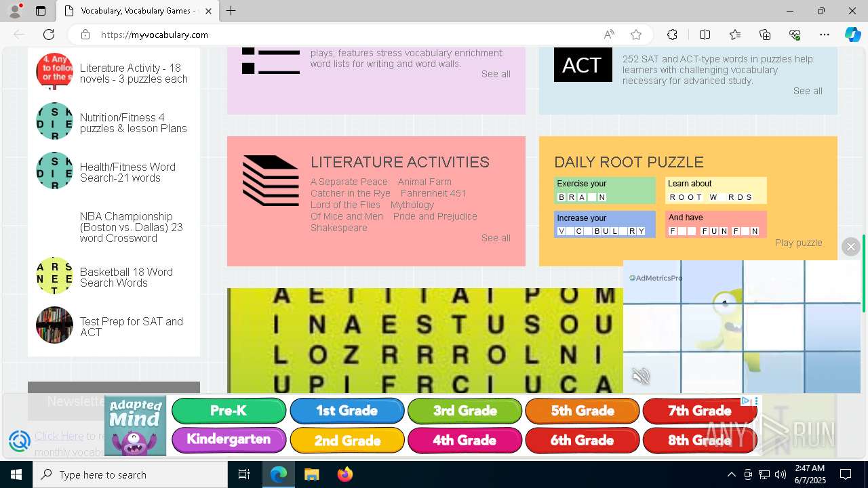The height and width of the screenshot is (488, 868).
Task: Open Of Mice and Men link
Action: coord(347,216)
